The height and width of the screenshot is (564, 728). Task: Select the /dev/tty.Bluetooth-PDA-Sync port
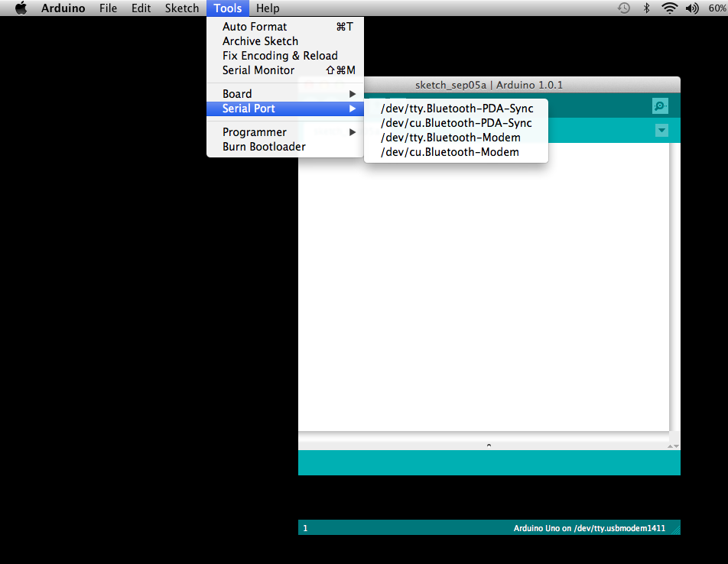click(457, 108)
